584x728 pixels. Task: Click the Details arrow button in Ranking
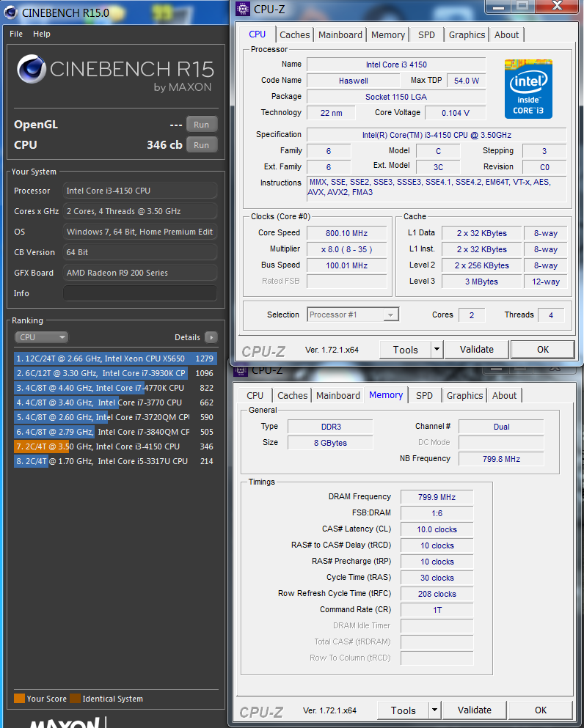[211, 337]
